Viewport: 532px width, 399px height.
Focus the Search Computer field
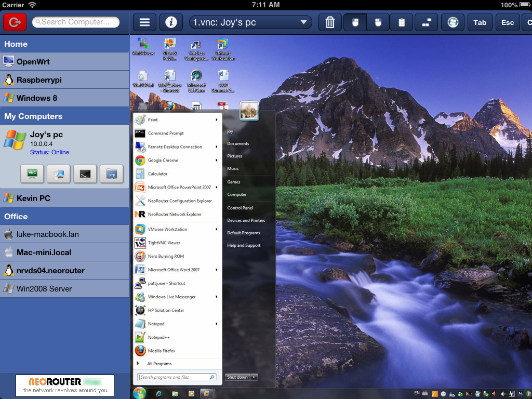coord(76,22)
